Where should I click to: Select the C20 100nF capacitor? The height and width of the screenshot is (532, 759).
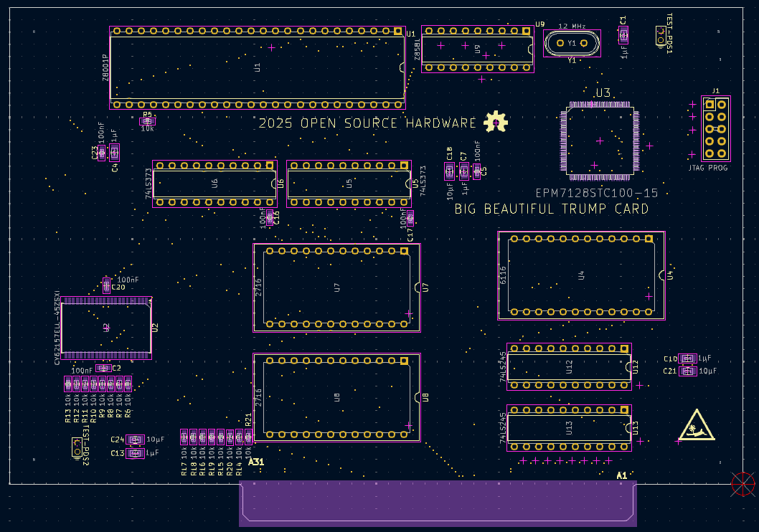(x=106, y=286)
